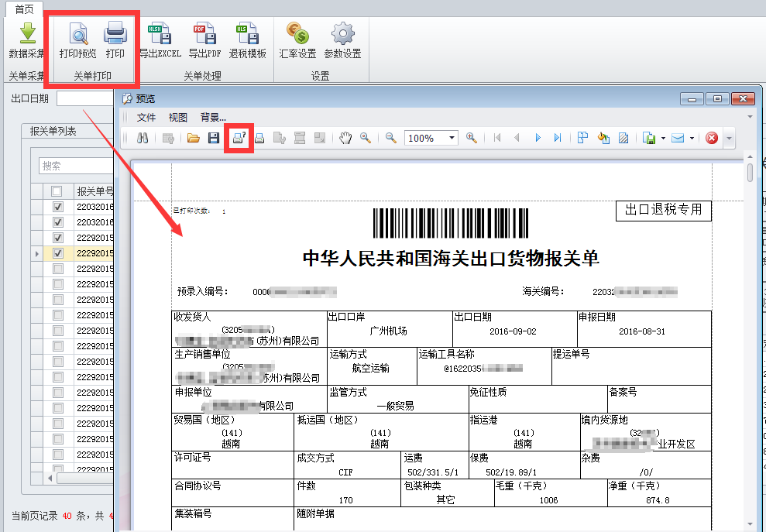766x532 pixels.
Task: Select the hand pan tool in preview
Action: point(345,138)
